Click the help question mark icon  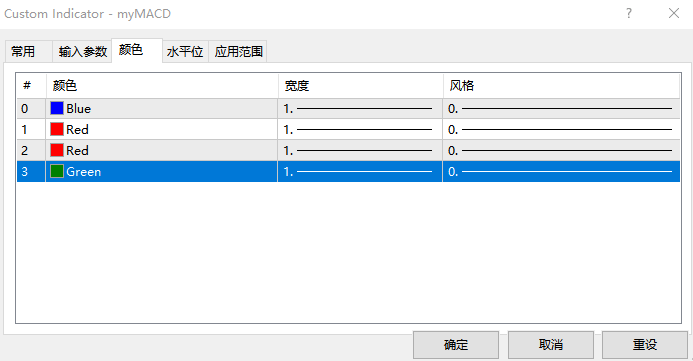coord(628,13)
